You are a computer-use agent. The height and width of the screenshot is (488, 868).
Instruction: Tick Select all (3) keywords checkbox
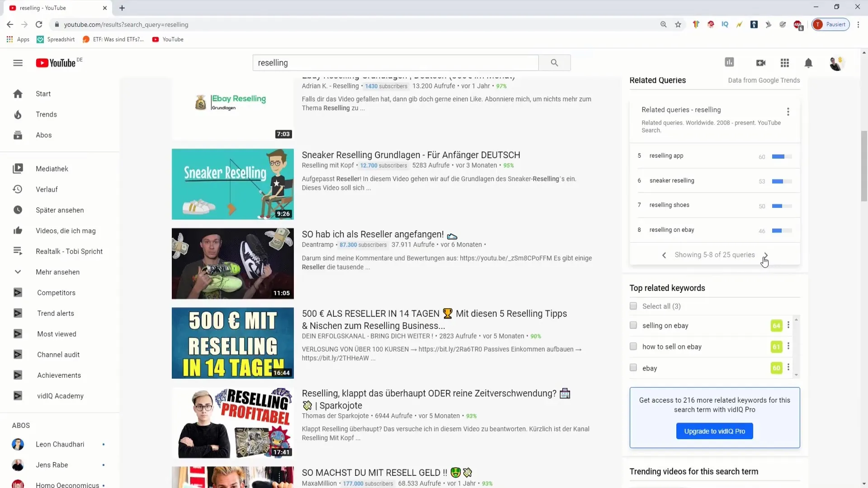[x=633, y=306]
